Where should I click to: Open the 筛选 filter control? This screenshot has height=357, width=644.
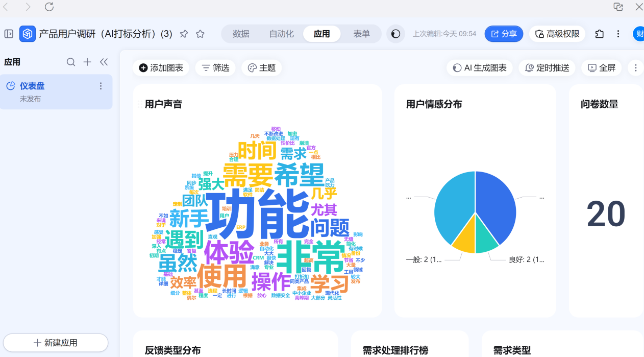(215, 68)
